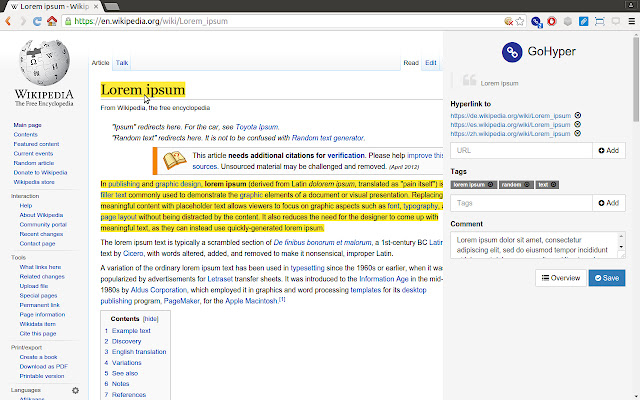Switch to the Talk tab
Screen dimensions: 640x400
[122, 63]
